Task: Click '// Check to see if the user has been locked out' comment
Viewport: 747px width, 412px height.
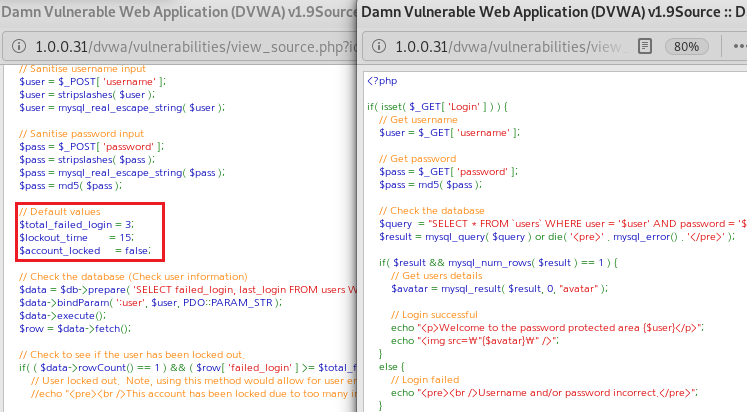Action: tap(131, 355)
